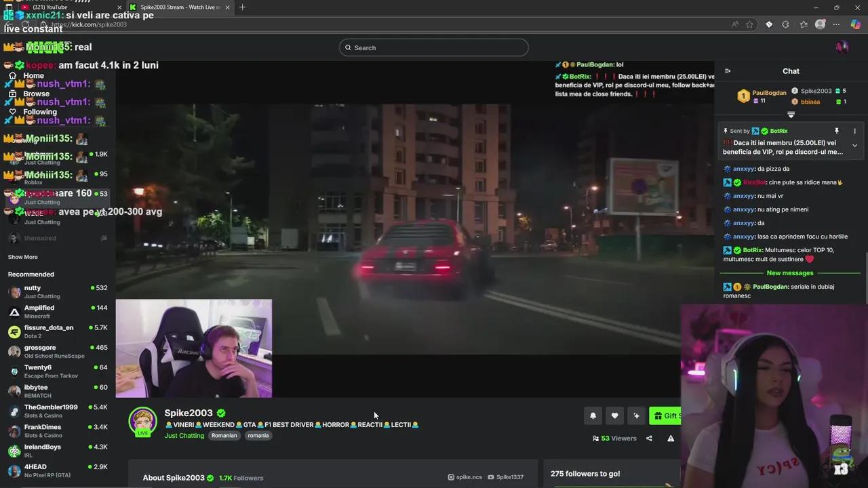
Task: Open the IrelandBoys IRL channel
Action: tap(58, 451)
